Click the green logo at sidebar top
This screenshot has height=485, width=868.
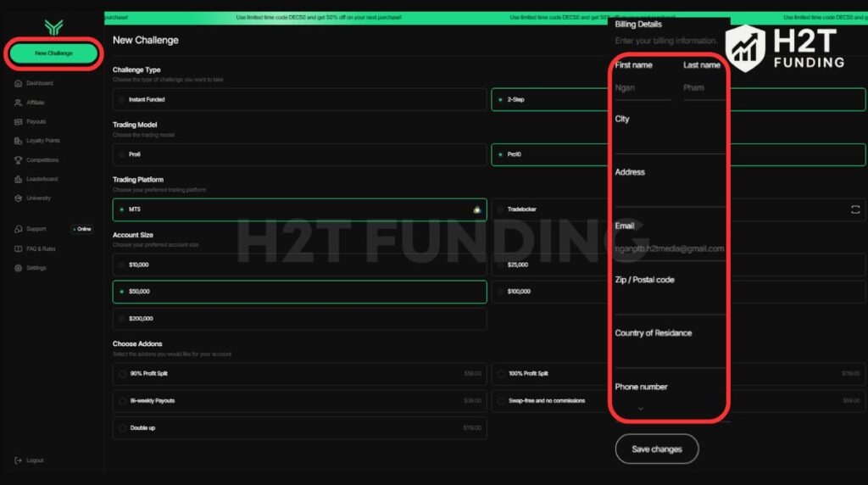pyautogui.click(x=53, y=27)
